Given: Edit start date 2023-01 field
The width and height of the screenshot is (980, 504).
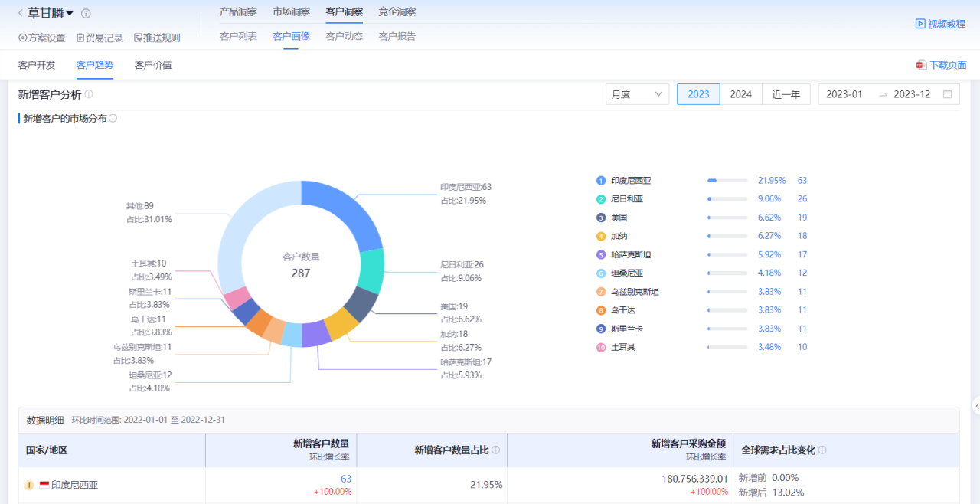Looking at the screenshot, I should coord(844,94).
